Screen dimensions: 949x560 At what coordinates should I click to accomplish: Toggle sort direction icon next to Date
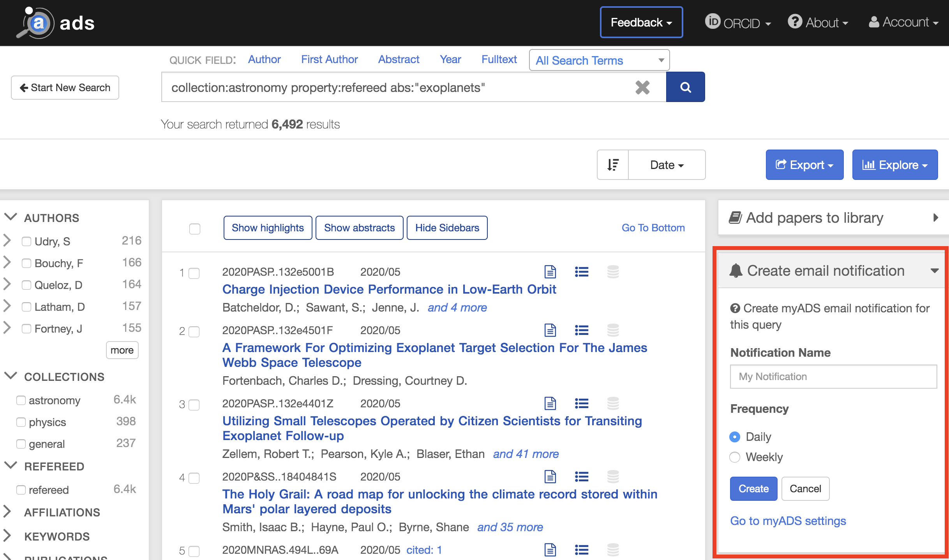(x=613, y=165)
